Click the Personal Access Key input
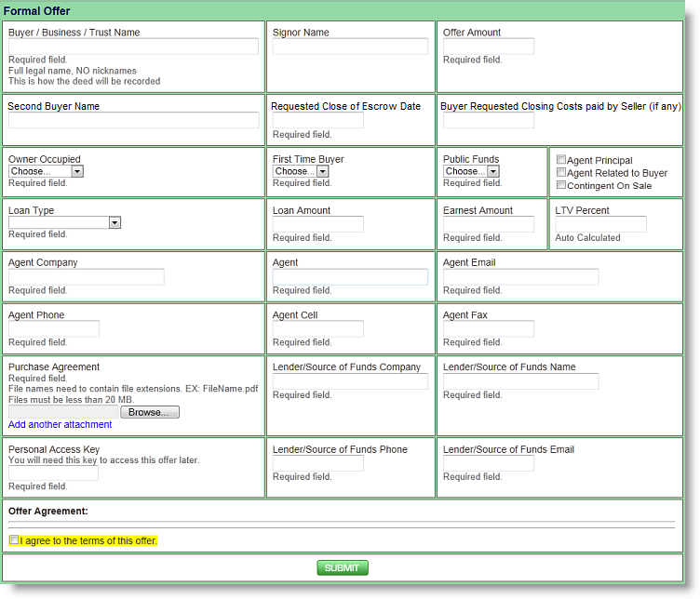 53,473
